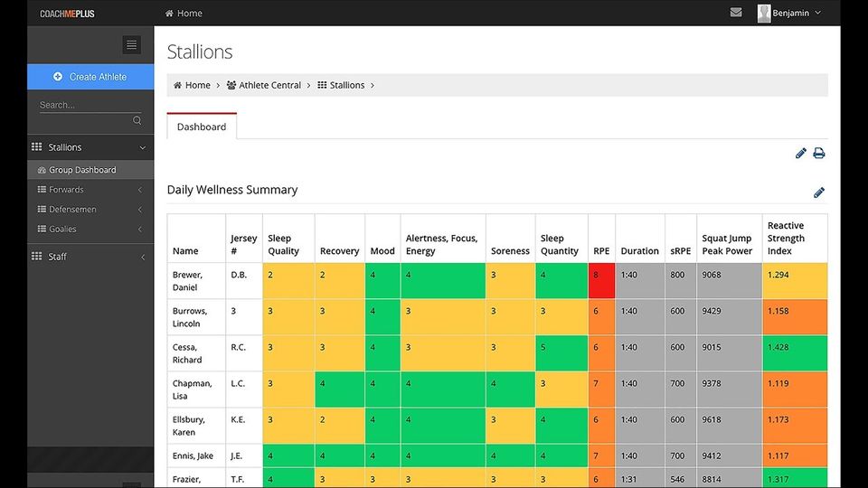This screenshot has height=488, width=868.
Task: Open the Staff sidebar section
Action: pos(90,256)
